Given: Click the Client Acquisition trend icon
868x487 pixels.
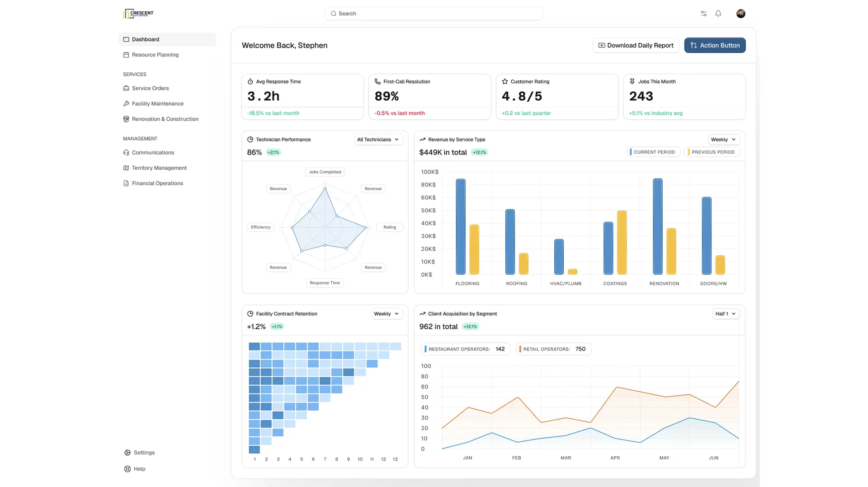Looking at the screenshot, I should tap(422, 314).
